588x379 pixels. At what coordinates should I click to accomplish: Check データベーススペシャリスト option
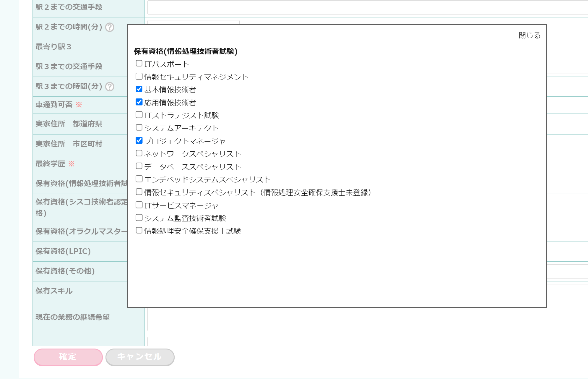(139, 166)
